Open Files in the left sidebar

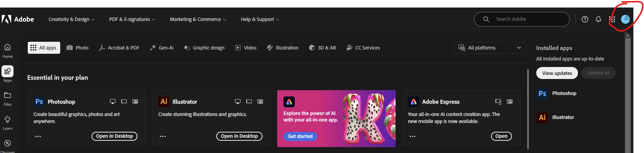tap(7, 99)
